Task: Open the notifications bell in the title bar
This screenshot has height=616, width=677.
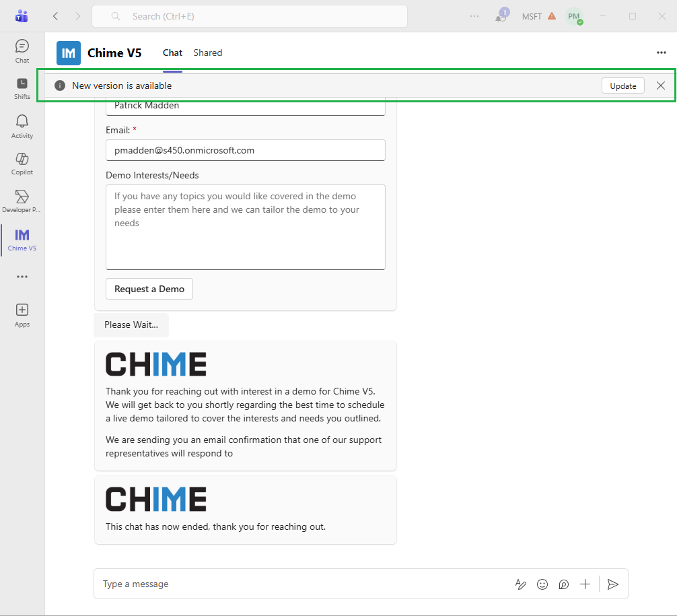Action: click(502, 15)
